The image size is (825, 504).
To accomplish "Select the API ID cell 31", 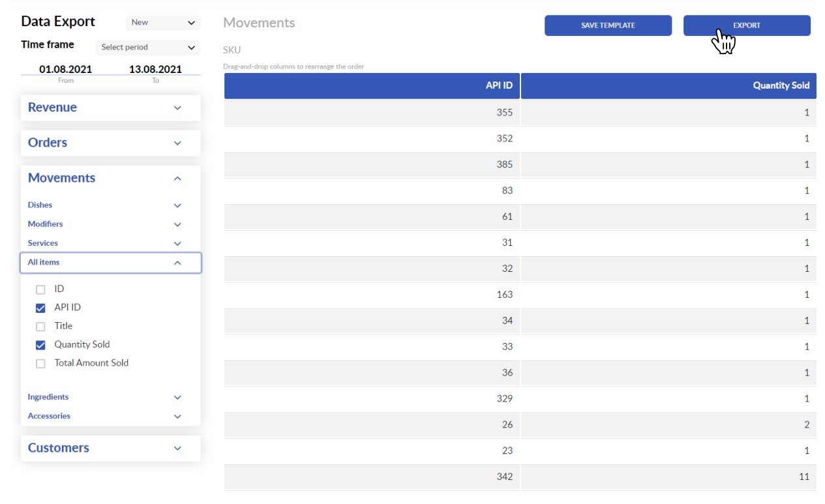I will pyautogui.click(x=372, y=243).
